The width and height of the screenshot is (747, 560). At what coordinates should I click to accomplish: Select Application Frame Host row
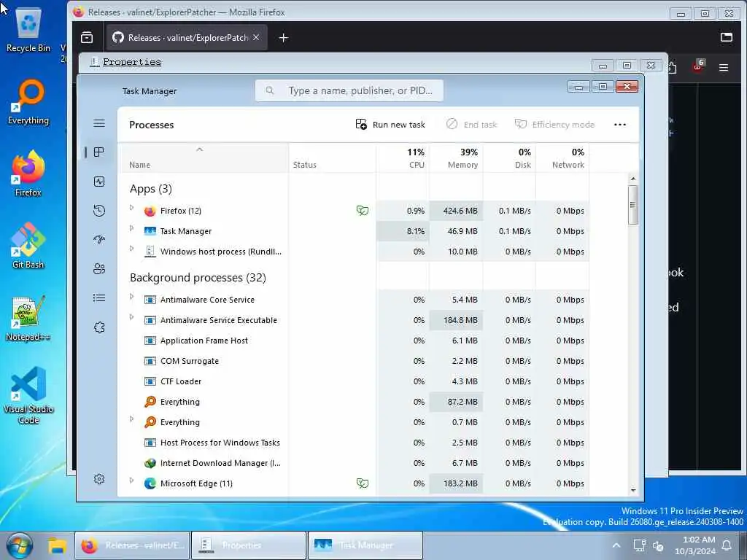pyautogui.click(x=354, y=341)
